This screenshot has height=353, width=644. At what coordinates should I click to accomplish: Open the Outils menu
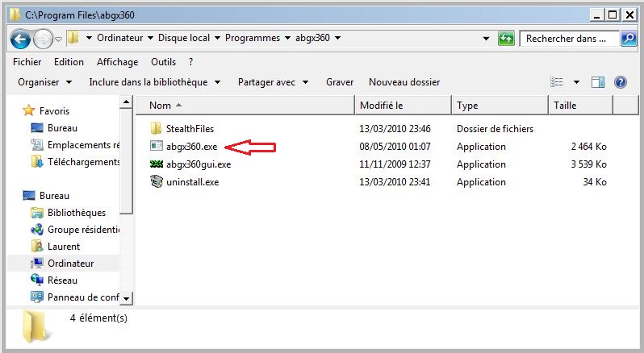click(x=164, y=62)
